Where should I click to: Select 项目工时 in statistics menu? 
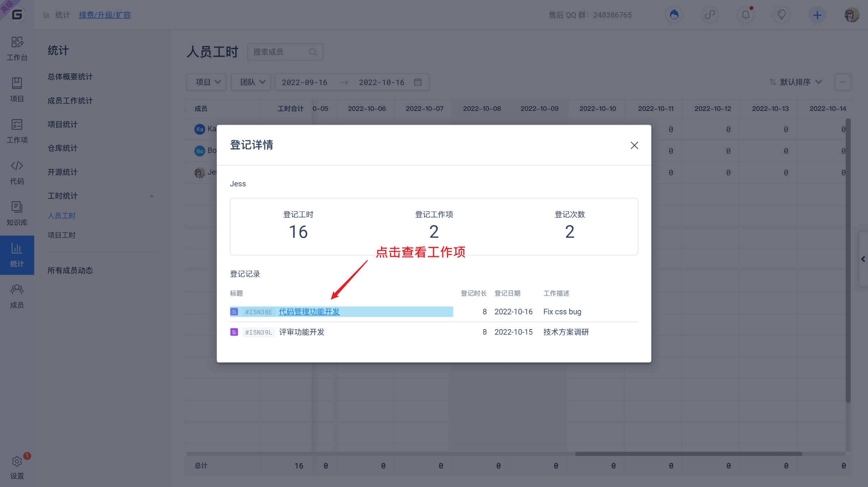[61, 235]
